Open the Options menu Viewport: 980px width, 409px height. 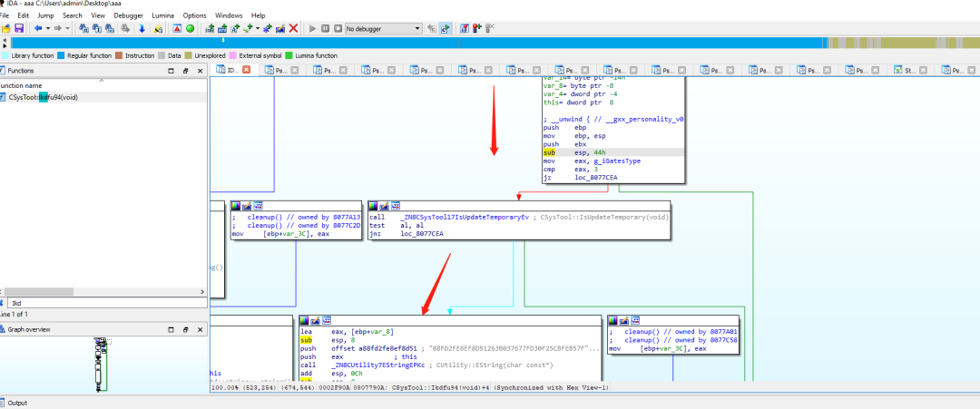click(x=194, y=15)
